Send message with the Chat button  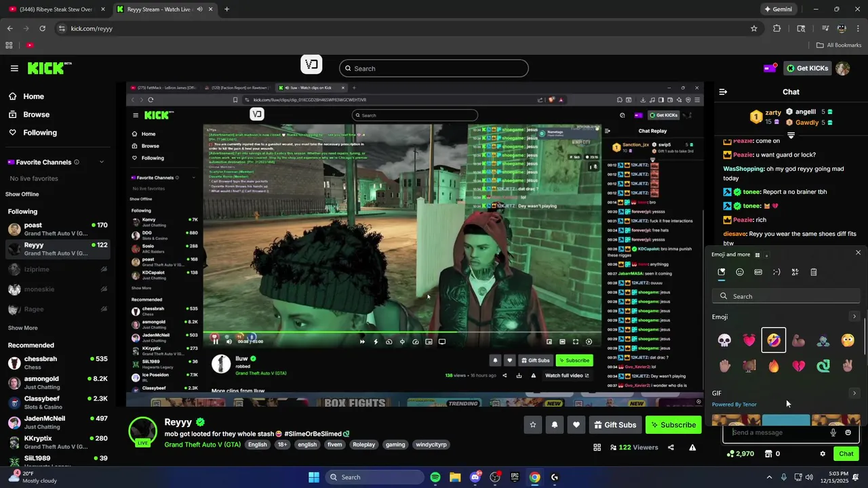846,454
